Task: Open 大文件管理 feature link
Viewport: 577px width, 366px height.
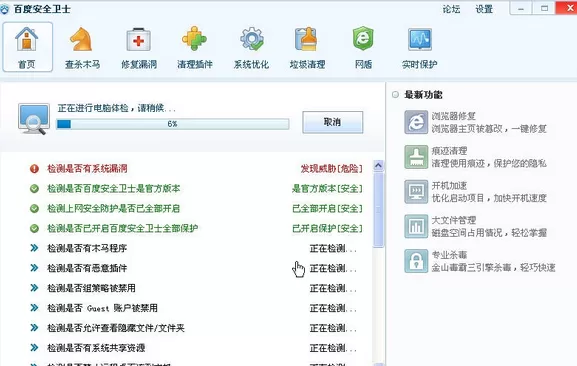Action: point(454,220)
